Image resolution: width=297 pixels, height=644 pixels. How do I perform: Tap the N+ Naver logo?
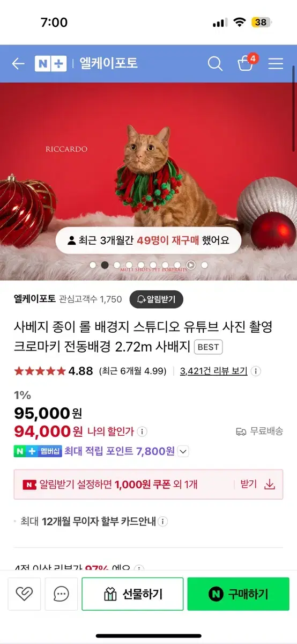50,64
